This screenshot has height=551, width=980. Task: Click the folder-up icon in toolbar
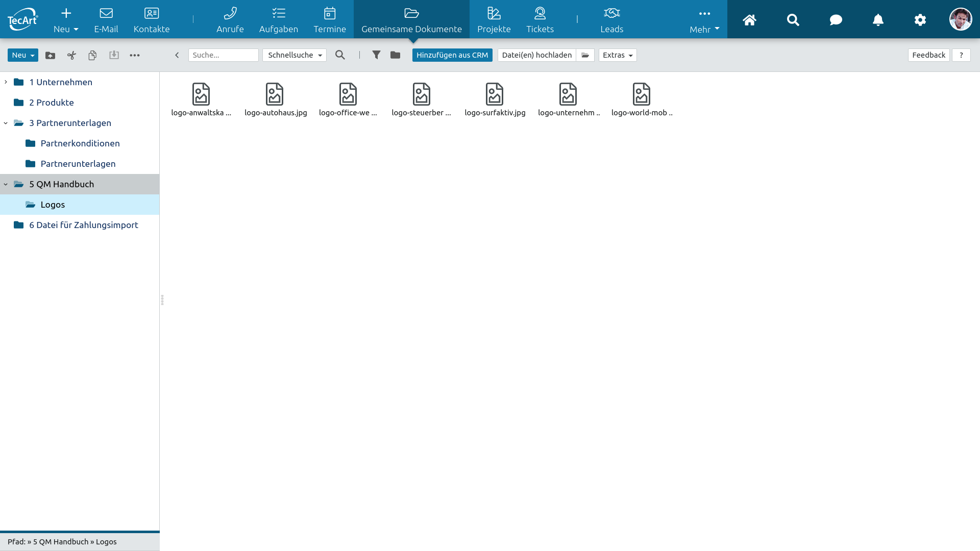tap(50, 55)
